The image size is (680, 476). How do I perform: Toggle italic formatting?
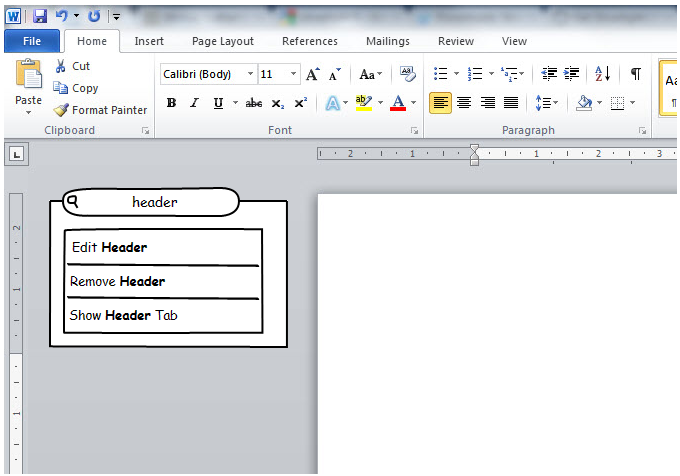pos(194,103)
